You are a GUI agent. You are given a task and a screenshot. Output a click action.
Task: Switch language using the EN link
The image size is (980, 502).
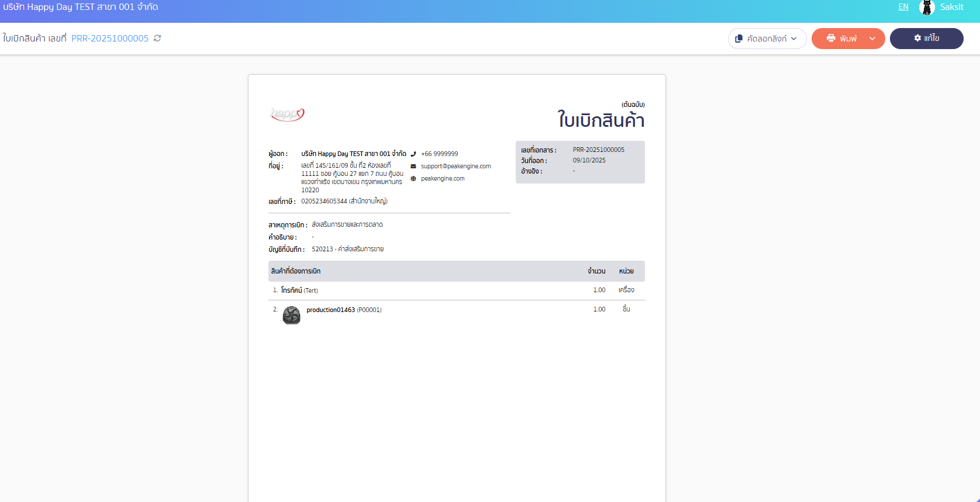click(903, 7)
